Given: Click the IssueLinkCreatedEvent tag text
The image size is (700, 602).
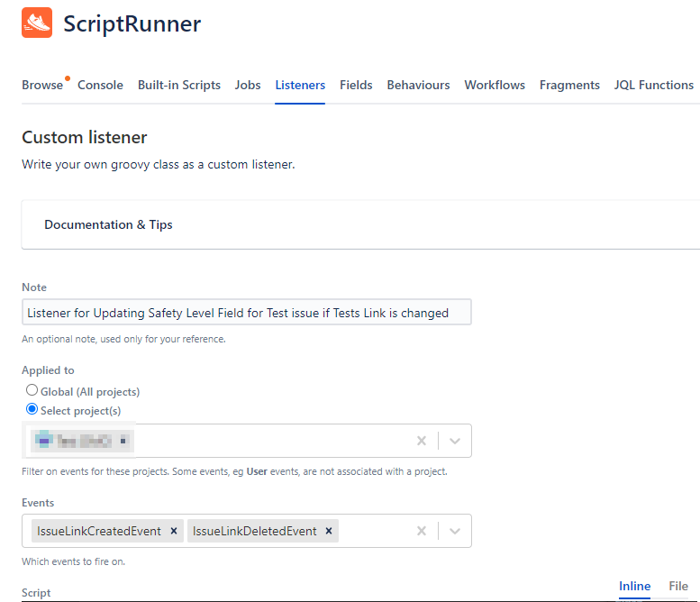Looking at the screenshot, I should tap(99, 531).
